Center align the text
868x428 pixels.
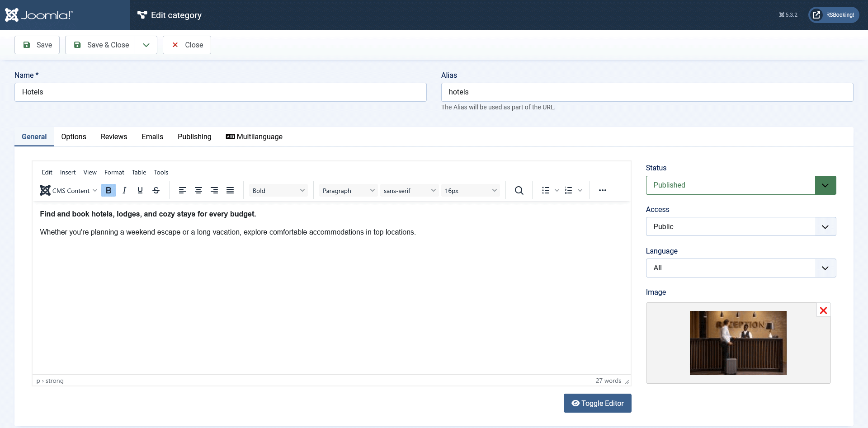coord(198,190)
